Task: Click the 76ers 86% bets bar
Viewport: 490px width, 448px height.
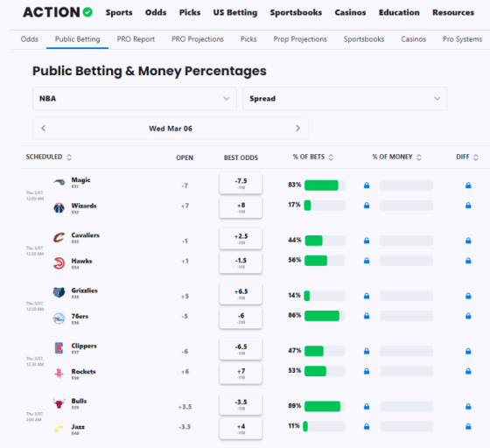Action: point(325,316)
